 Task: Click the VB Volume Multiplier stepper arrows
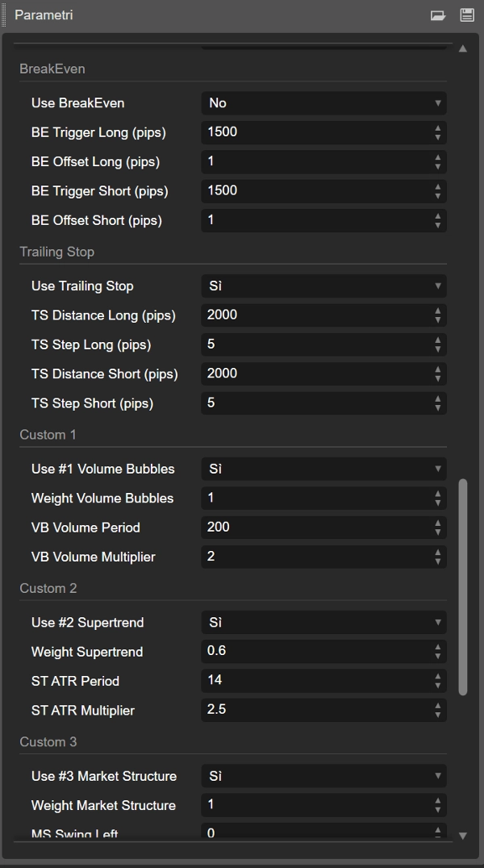click(x=438, y=557)
